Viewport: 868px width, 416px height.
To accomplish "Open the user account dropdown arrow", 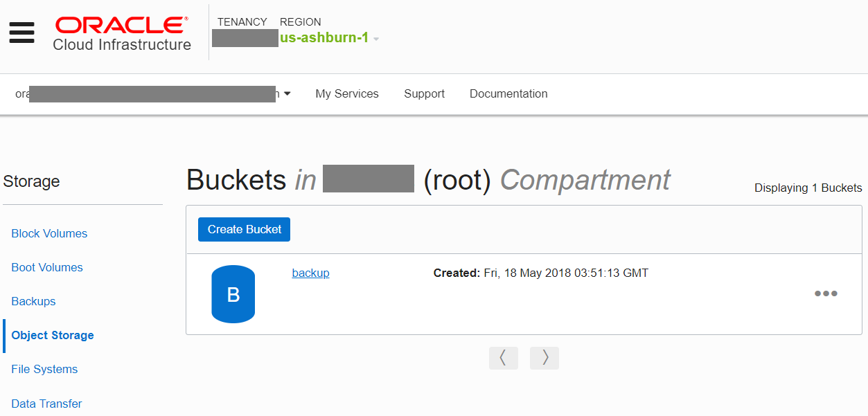I will click(x=287, y=93).
